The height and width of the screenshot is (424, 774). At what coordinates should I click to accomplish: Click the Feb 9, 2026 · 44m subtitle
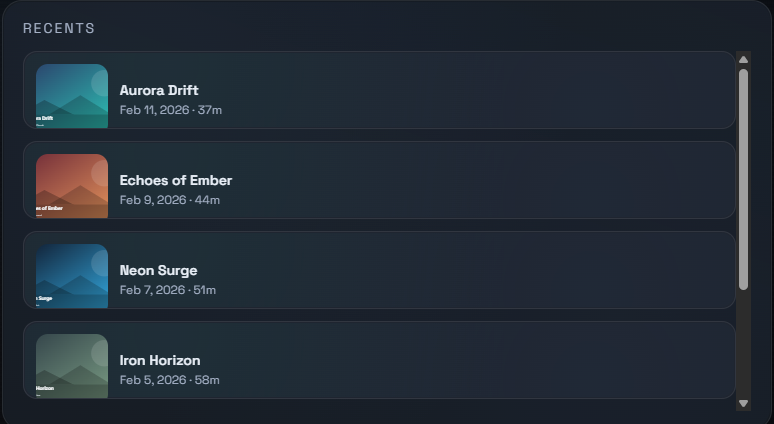(170, 199)
